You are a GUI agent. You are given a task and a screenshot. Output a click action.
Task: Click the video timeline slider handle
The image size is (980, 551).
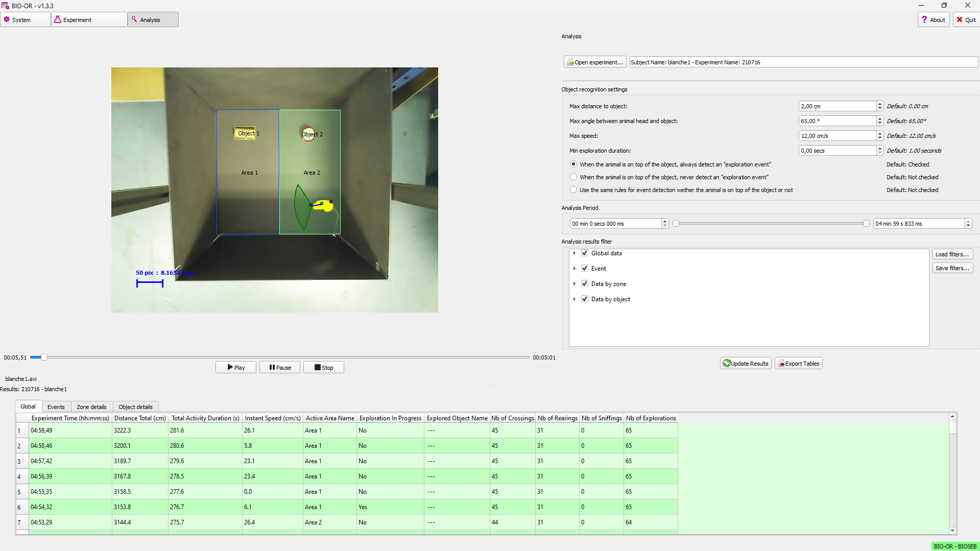coord(44,357)
